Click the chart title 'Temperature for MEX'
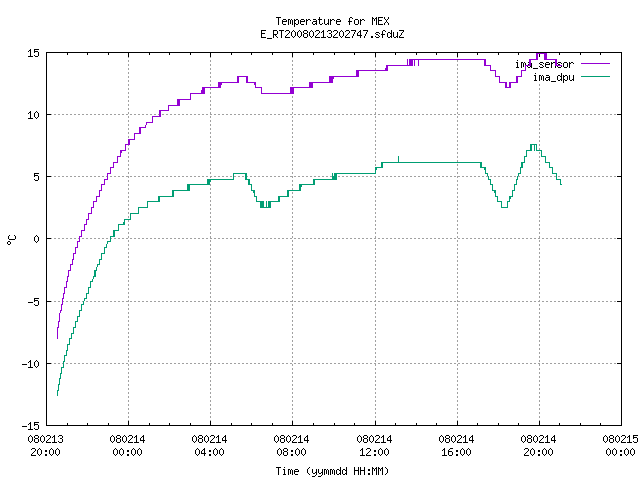640x480 pixels. [x=332, y=21]
